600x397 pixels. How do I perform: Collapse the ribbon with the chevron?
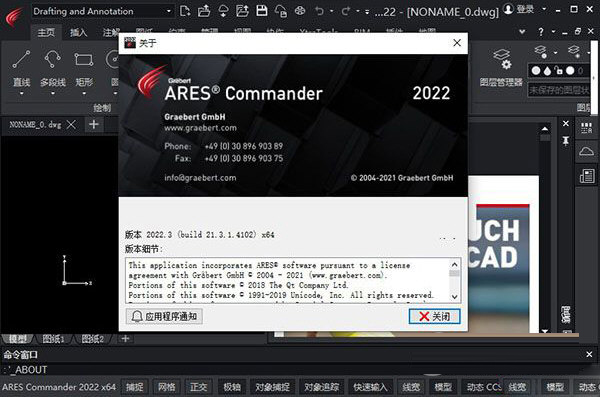[x=522, y=32]
